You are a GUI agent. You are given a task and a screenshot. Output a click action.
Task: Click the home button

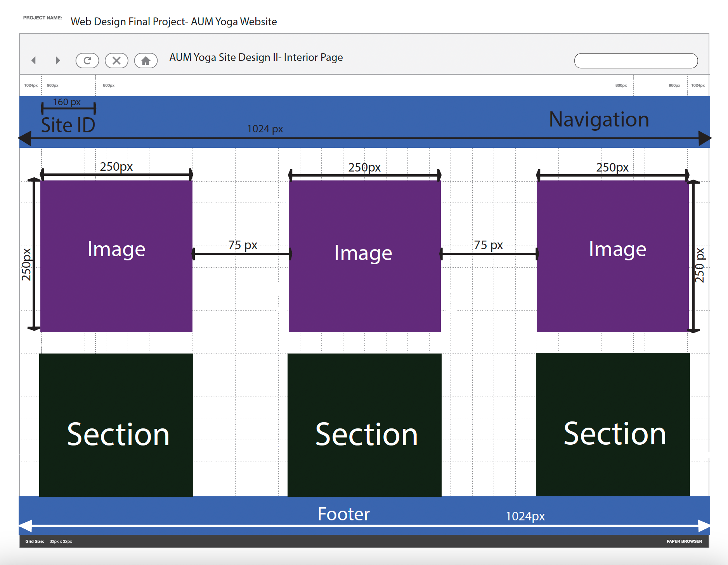click(x=146, y=61)
